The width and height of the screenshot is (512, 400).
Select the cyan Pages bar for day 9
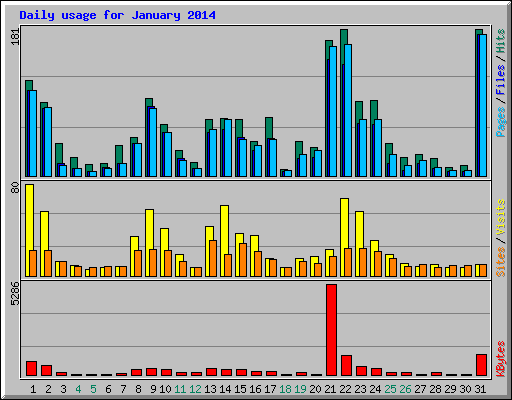point(153,142)
